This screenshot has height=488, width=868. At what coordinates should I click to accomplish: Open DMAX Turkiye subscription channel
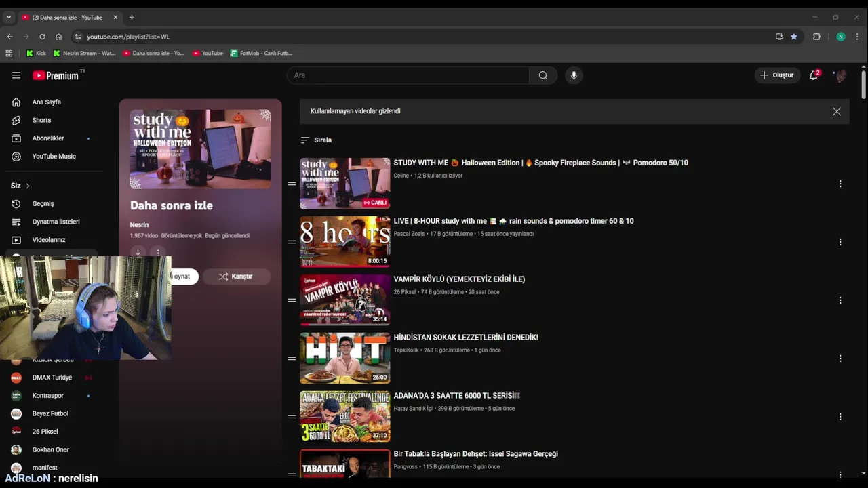pyautogui.click(x=51, y=378)
